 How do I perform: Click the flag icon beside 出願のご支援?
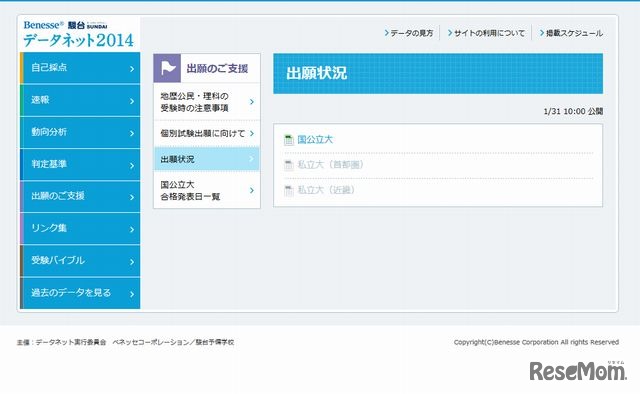(x=167, y=68)
